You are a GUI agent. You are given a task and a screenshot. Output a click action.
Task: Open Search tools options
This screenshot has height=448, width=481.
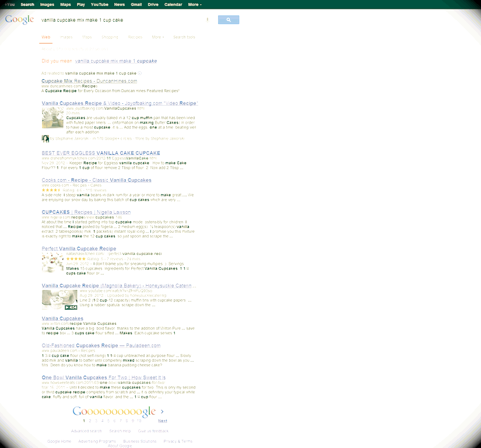(184, 37)
